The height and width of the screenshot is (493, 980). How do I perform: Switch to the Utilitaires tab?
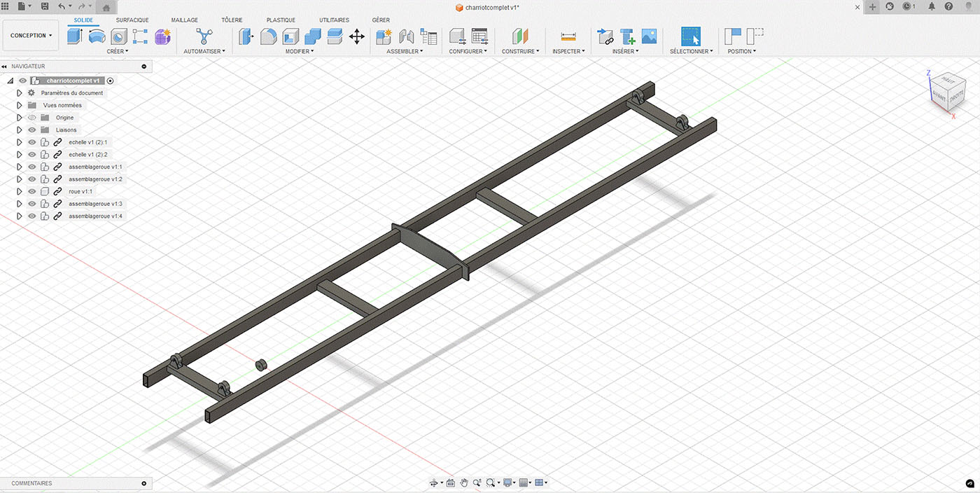coord(334,20)
